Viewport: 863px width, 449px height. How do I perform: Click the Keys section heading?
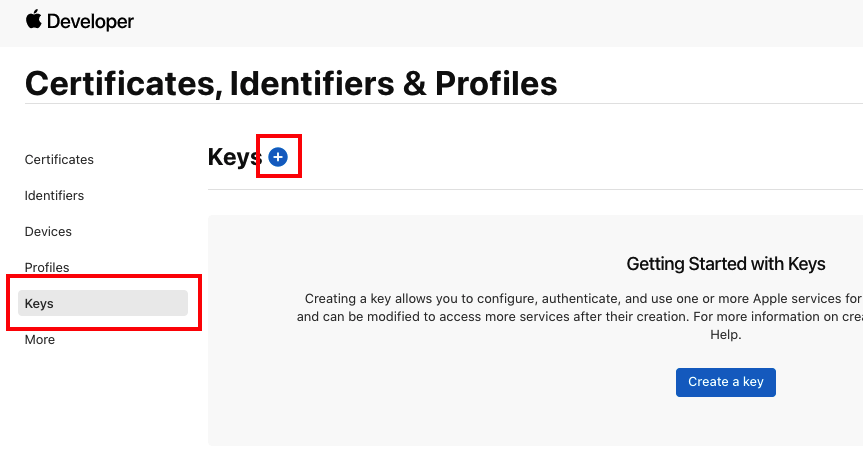(x=234, y=157)
